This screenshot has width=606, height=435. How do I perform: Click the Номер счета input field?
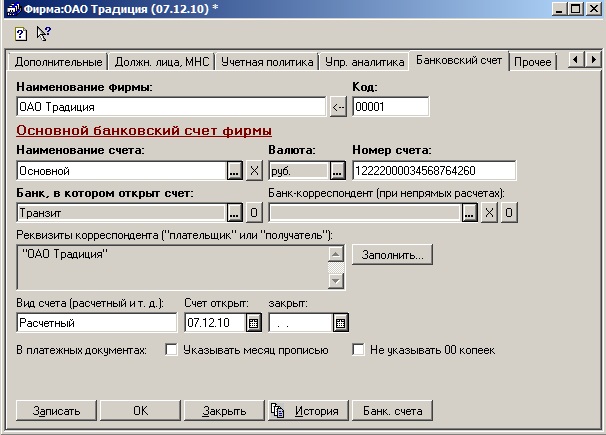click(x=433, y=171)
